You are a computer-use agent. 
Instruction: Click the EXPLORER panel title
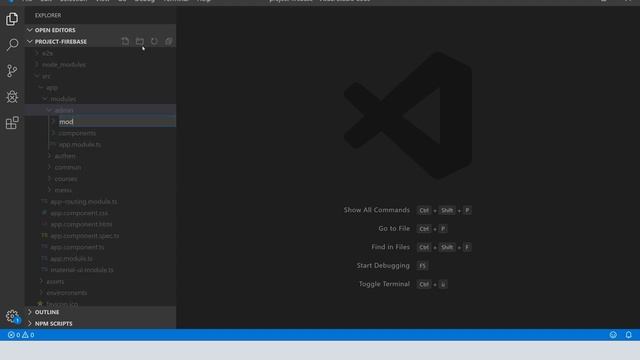[48, 15]
